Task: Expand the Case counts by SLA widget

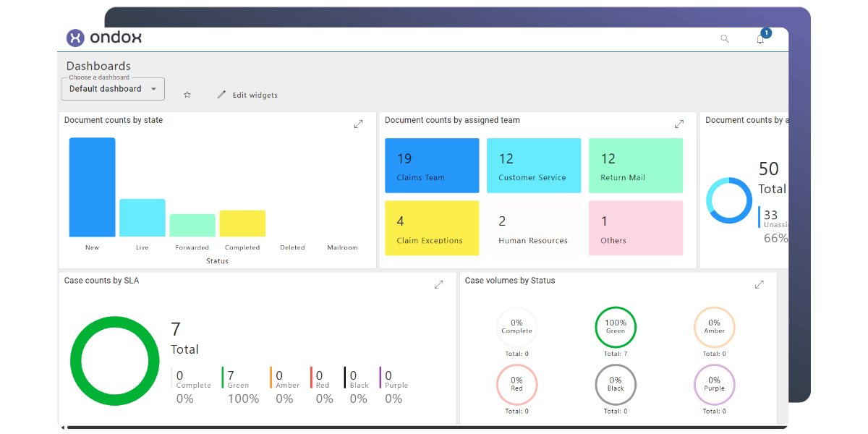Action: coord(439,284)
